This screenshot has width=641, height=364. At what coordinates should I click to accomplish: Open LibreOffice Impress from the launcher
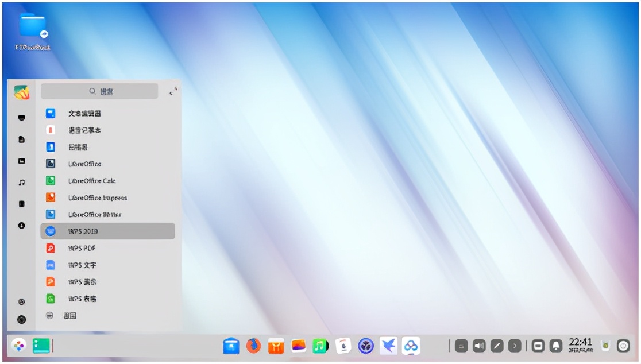[97, 198]
